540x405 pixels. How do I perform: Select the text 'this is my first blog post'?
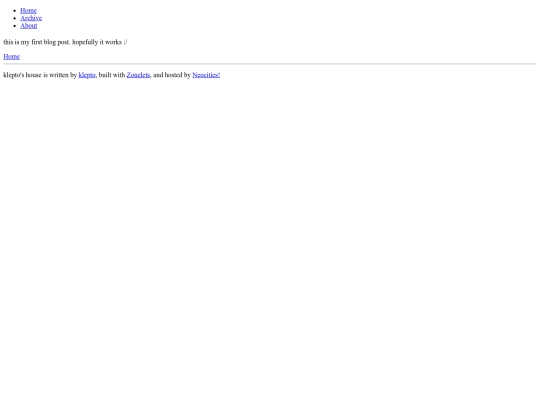37,42
